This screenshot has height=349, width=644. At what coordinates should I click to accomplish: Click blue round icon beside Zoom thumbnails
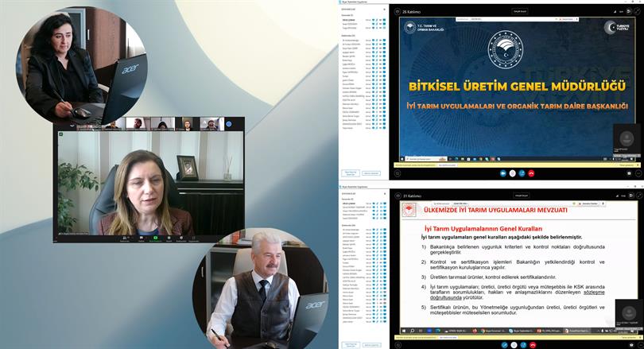click(x=228, y=124)
